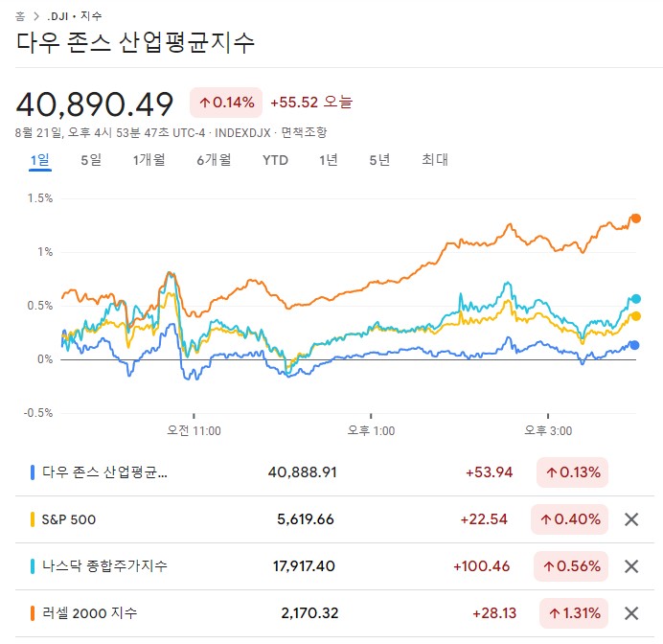Switch chart to YTD range
663x644 pixels.
click(x=275, y=160)
